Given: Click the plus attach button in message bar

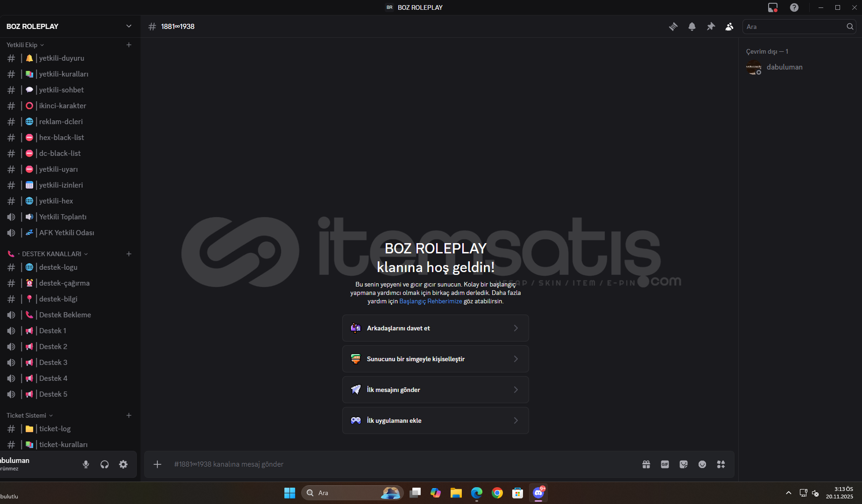Looking at the screenshot, I should click(x=157, y=464).
